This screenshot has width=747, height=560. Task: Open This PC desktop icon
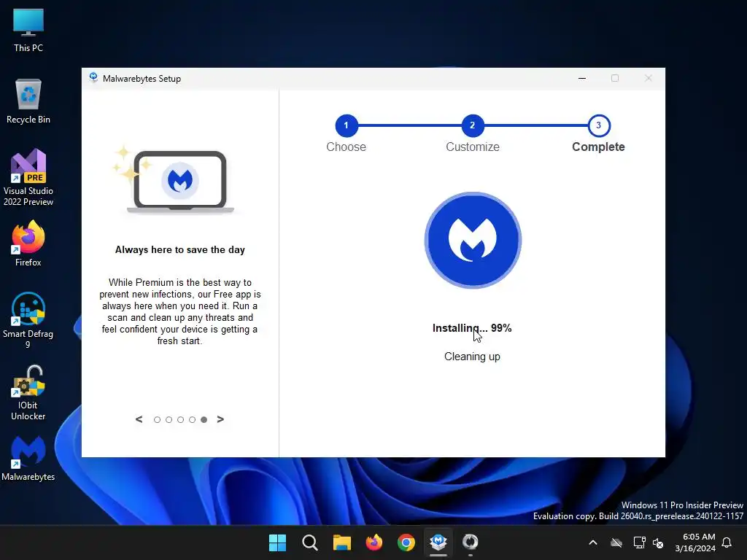coord(28,31)
